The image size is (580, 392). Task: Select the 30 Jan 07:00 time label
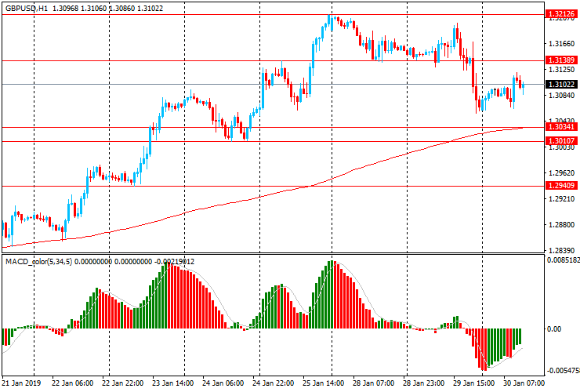point(526,384)
